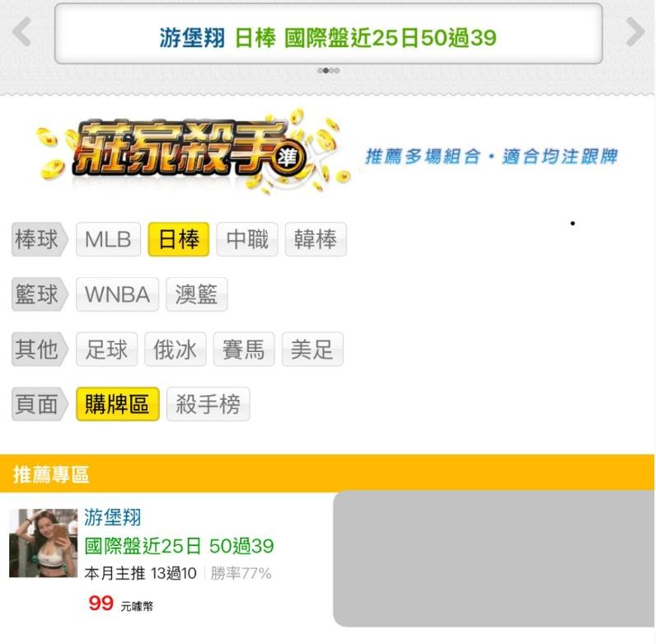The width and height of the screenshot is (656, 644).
Task: Select the 俄冰 category
Action: pyautogui.click(x=176, y=350)
